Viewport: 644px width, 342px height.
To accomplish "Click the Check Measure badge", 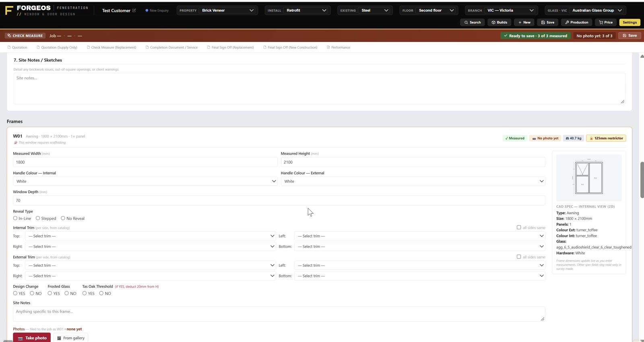I will click(25, 36).
